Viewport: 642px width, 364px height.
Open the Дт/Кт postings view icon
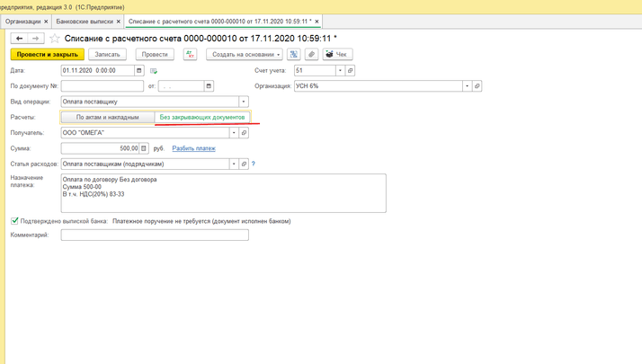click(190, 55)
